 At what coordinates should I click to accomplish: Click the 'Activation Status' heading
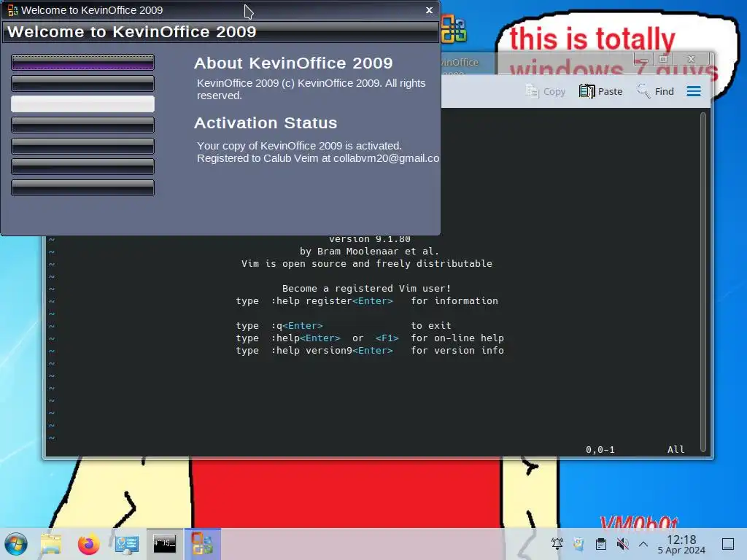[266, 122]
